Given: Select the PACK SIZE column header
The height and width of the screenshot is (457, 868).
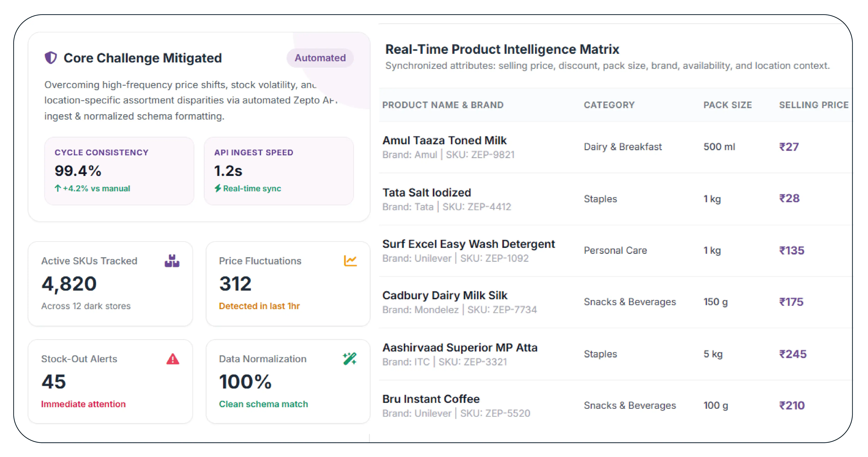Looking at the screenshot, I should click(727, 105).
